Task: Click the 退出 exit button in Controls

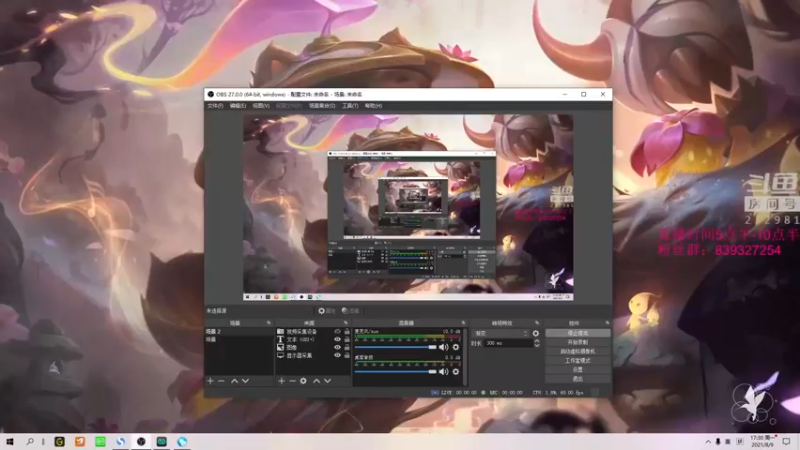Action: [578, 379]
